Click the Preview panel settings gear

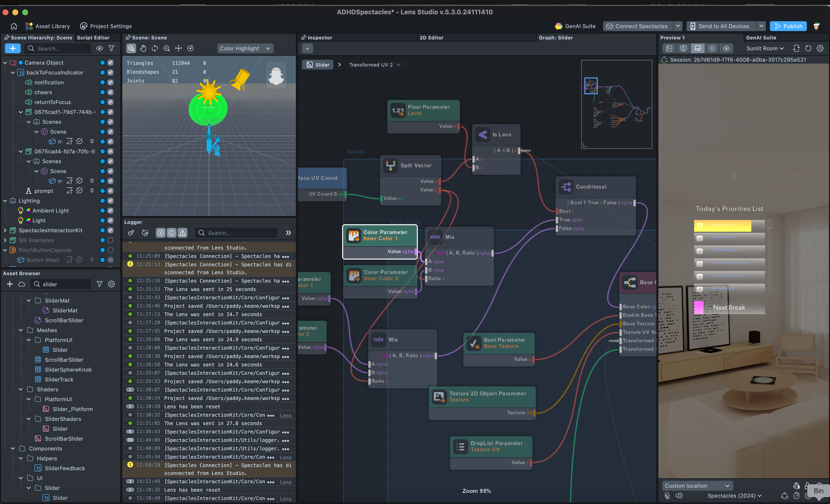pyautogui.click(x=820, y=48)
